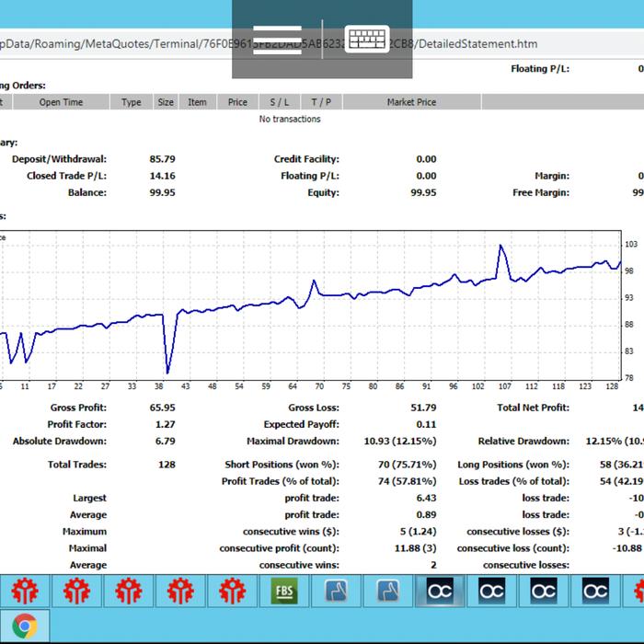Switch to the highlighted OC taskbar icon
This screenshot has height=644, width=644.
coord(440,590)
